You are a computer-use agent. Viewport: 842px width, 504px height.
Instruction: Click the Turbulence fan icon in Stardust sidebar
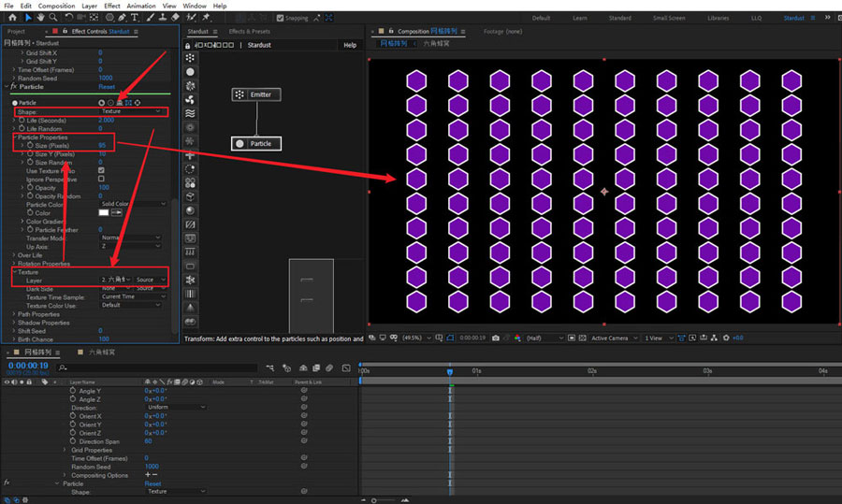tap(191, 99)
